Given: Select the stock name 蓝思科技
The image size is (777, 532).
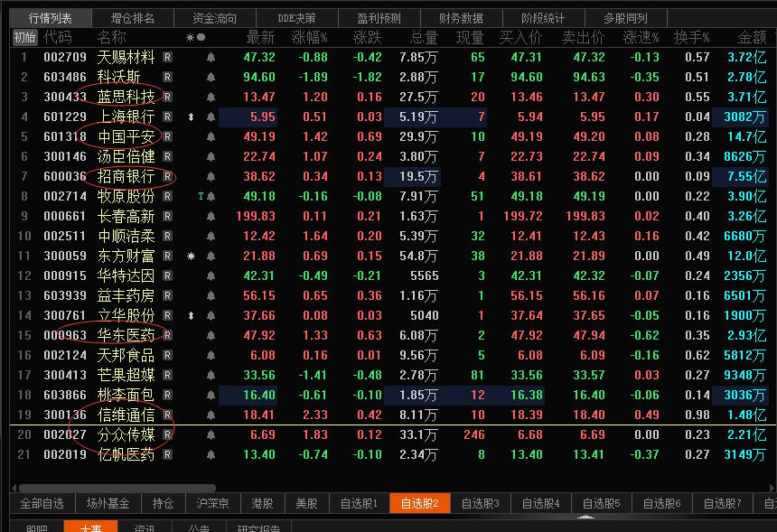Looking at the screenshot, I should 126,97.
